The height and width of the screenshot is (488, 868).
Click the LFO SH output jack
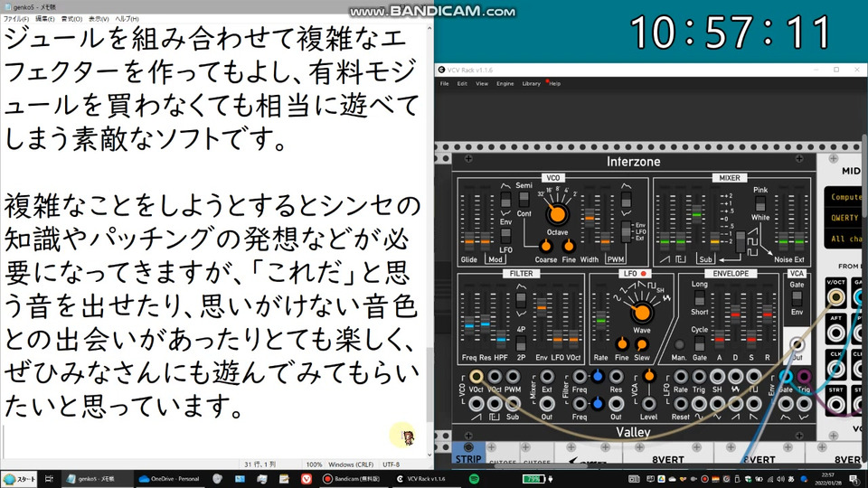click(x=717, y=377)
